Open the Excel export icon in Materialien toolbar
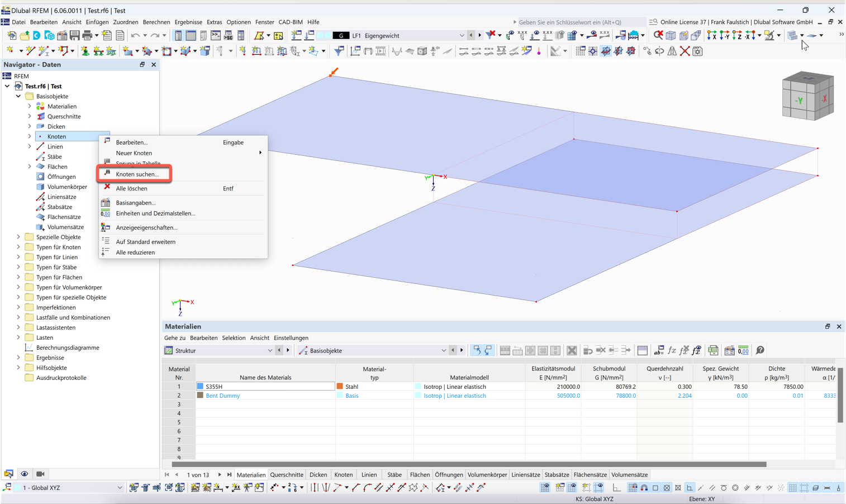The image size is (846, 504). click(713, 350)
